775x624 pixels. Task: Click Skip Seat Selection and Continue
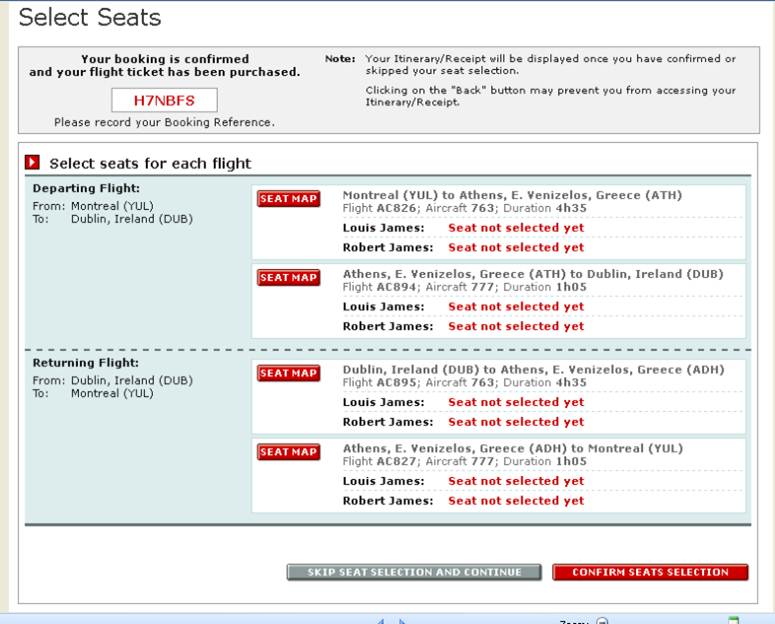414,572
